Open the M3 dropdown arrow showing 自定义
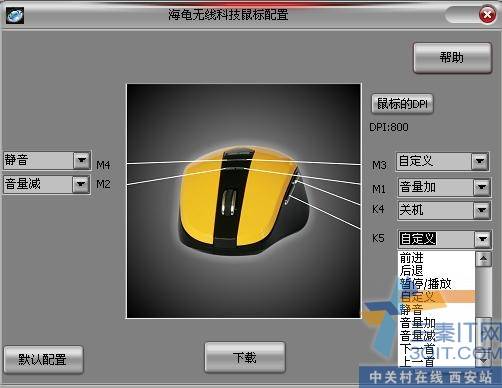Viewport: 502px width, 388px height. pyautogui.click(x=480, y=162)
